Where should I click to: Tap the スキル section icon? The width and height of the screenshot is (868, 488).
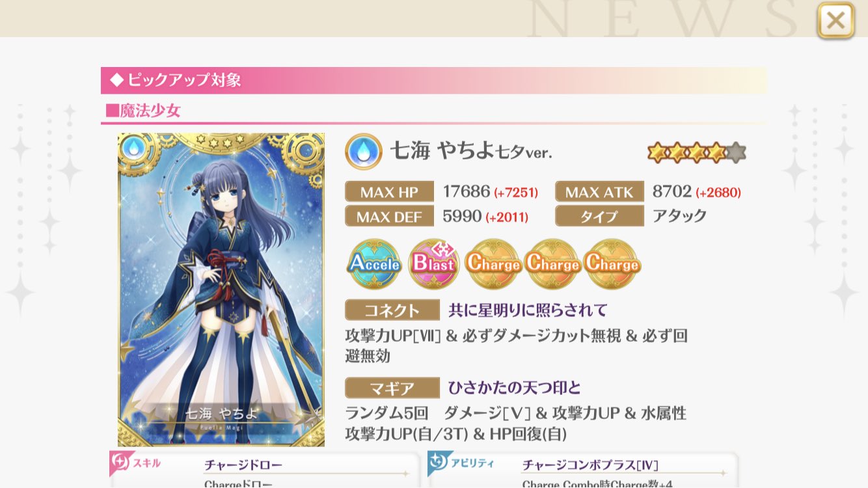click(x=122, y=463)
